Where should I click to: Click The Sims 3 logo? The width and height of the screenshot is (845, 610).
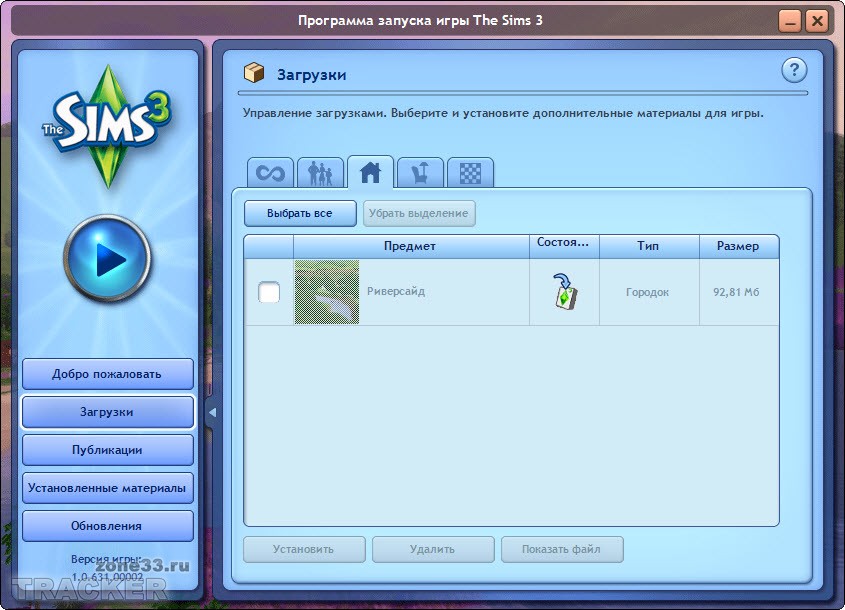(107, 127)
